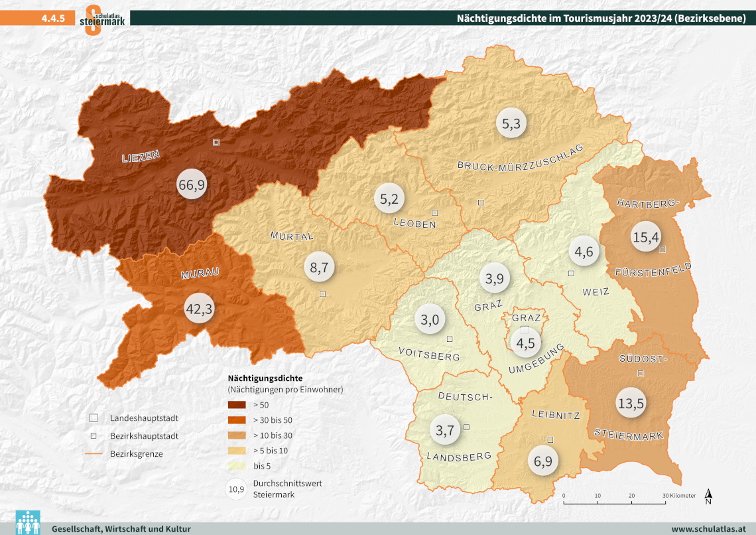Screen dimensions: 756x535
Task: Click the 13,5 bubble in Südoststeiermark
Action: click(x=631, y=403)
